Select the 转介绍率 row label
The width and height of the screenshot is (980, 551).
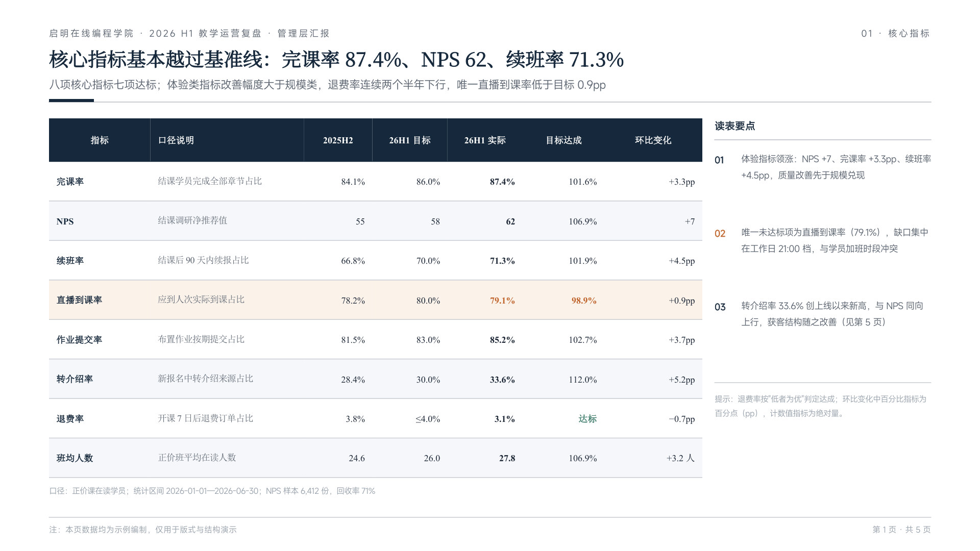(x=75, y=379)
